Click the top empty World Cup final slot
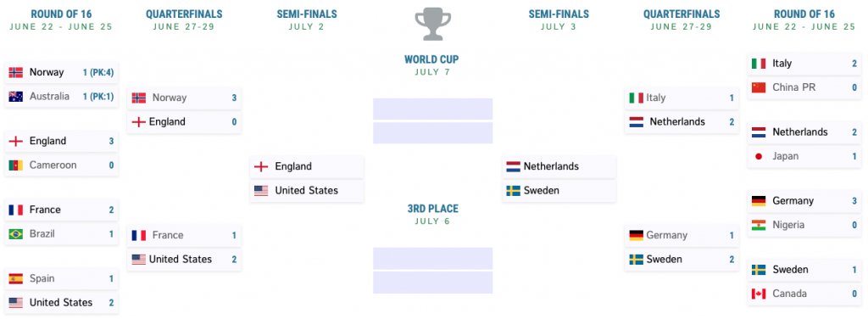This screenshot has height=319, width=868. click(x=432, y=109)
